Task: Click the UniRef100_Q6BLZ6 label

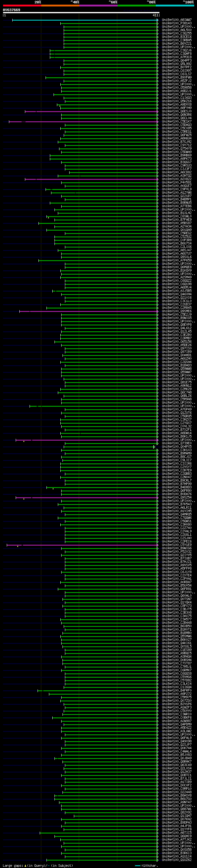Action: pyautogui.click(x=177, y=396)
